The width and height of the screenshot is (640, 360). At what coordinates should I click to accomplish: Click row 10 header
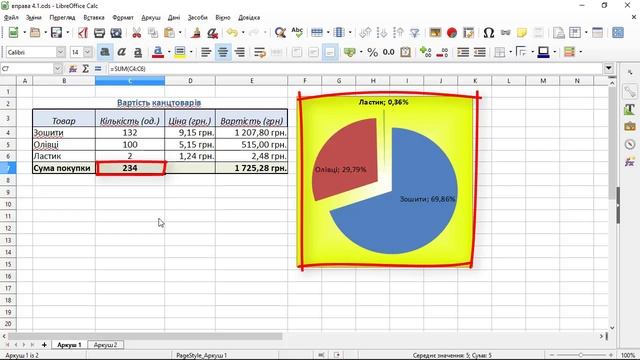(x=8, y=204)
